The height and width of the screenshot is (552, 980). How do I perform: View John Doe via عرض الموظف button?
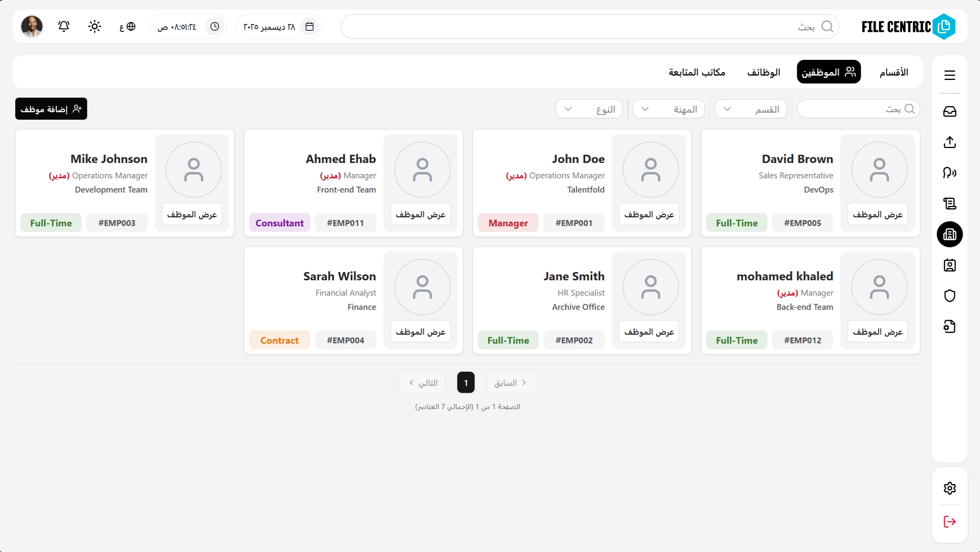[649, 214]
